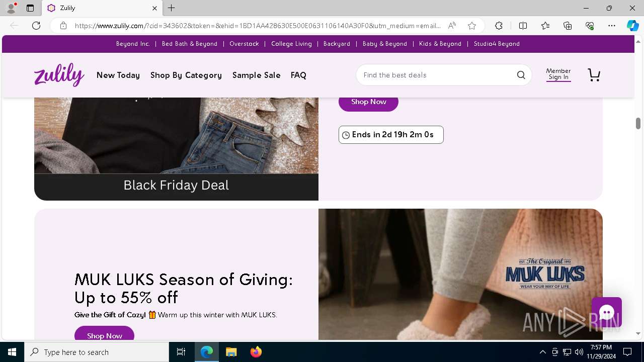Click the Zulily logo
This screenshot has width=644, height=362.
pos(59,75)
